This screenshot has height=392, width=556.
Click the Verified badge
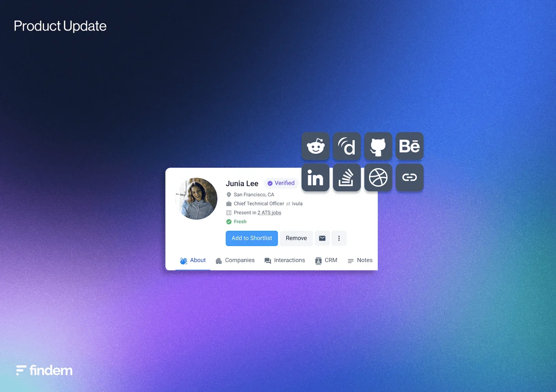[281, 183]
